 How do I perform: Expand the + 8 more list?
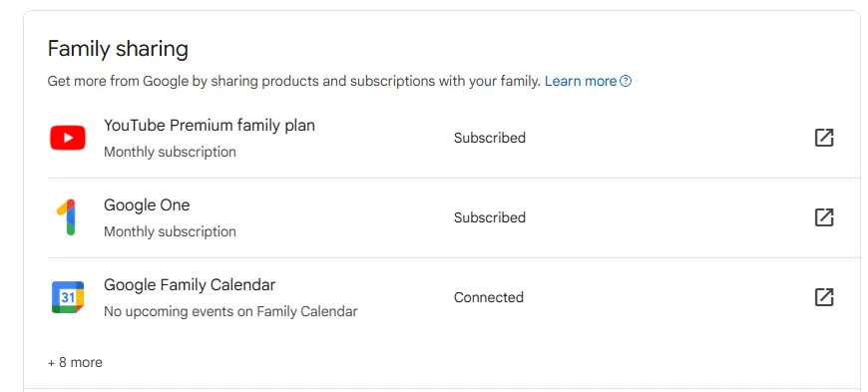click(75, 363)
